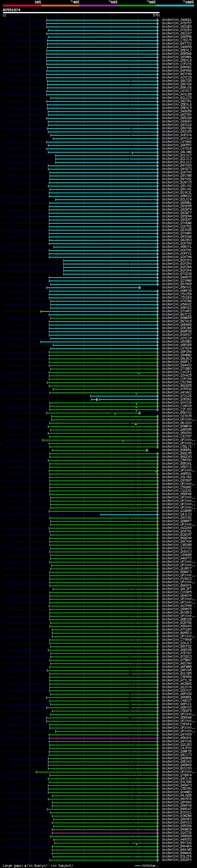Open hit UniRef100_Q96556
This screenshot has width=197, height=868.
click(176, 37)
